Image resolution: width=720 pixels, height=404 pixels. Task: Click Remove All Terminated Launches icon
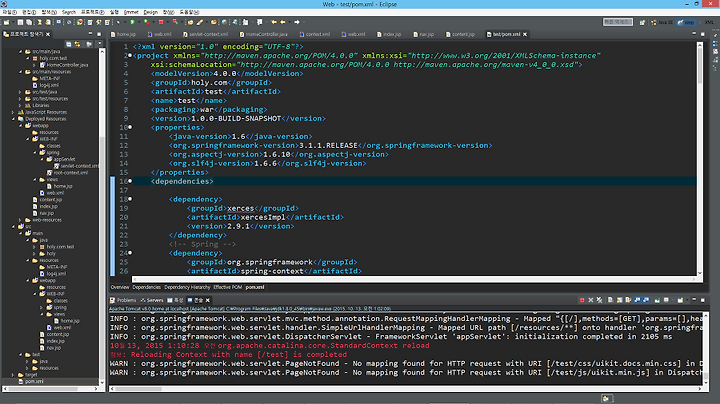[599, 300]
